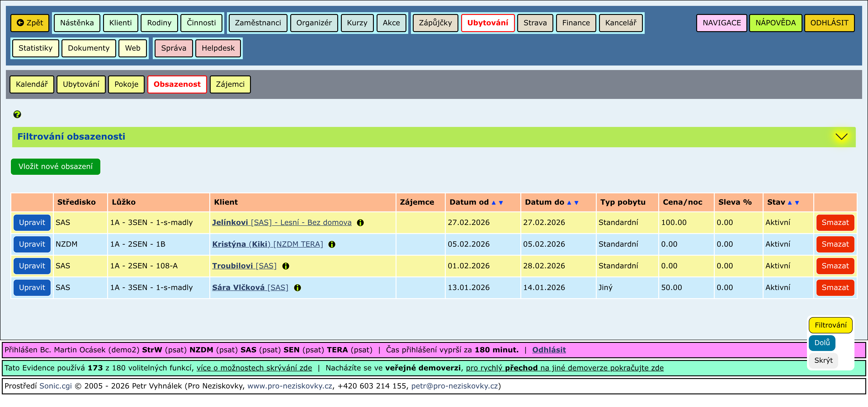Open the Kalendář tab

[32, 84]
